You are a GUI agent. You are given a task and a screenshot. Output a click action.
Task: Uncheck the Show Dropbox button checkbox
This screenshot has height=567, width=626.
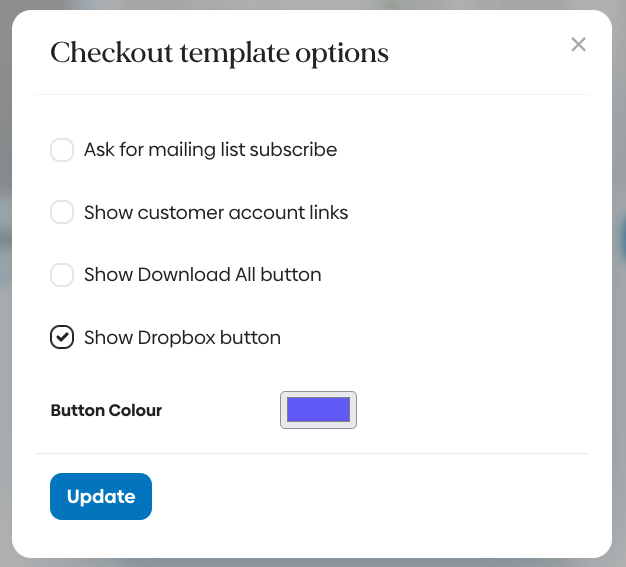pyautogui.click(x=62, y=338)
